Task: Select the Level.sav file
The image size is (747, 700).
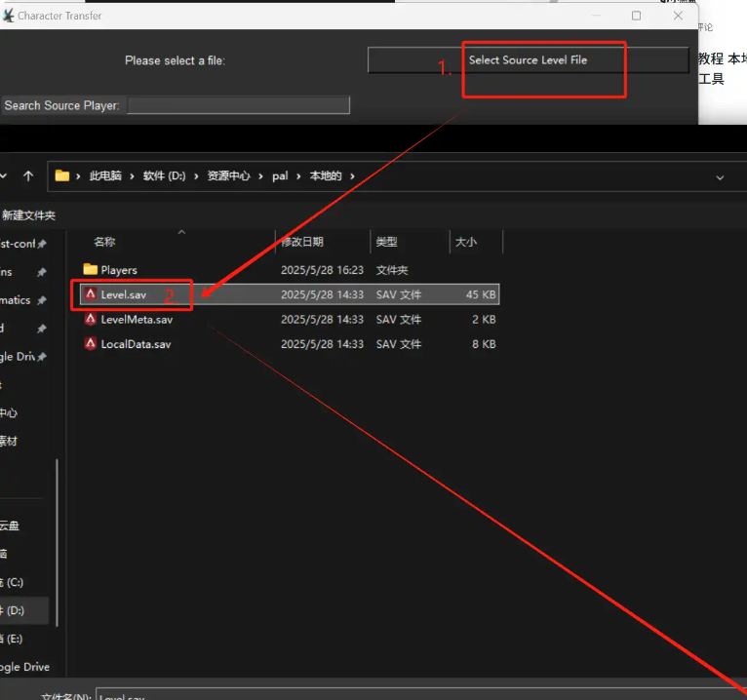Action: point(290,294)
